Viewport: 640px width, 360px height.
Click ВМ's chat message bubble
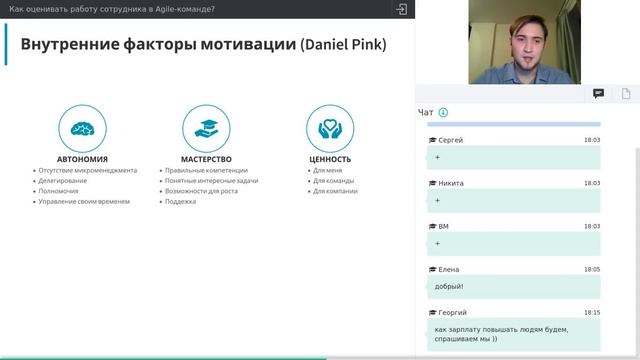click(513, 244)
